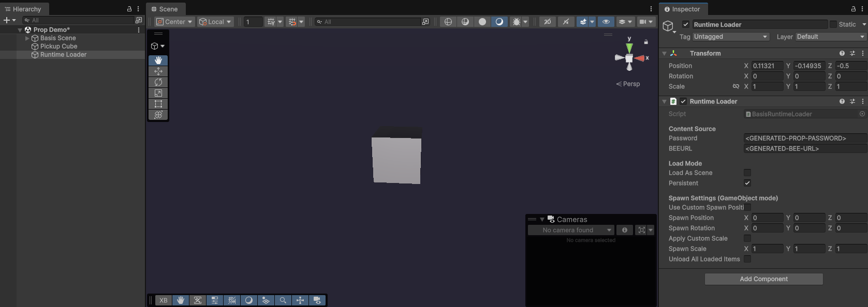Open the Inspector panel three-dot menu
The height and width of the screenshot is (307, 868).
pyautogui.click(x=863, y=9)
